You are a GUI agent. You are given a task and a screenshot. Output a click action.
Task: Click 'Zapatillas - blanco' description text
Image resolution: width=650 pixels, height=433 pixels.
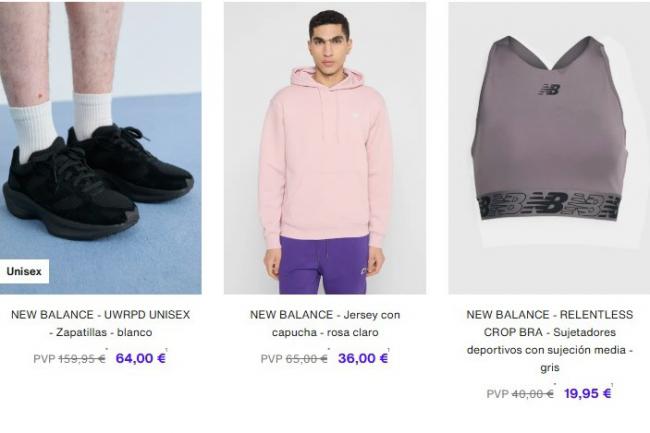[x=101, y=332]
